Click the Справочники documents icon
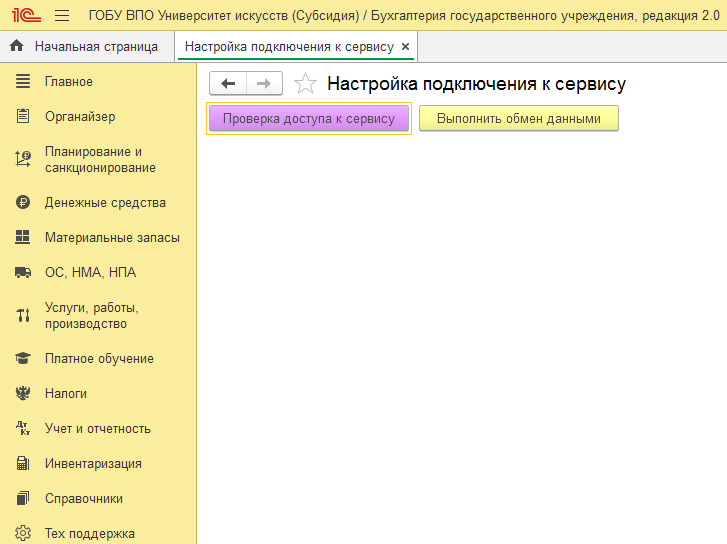727x544 pixels. coord(23,498)
